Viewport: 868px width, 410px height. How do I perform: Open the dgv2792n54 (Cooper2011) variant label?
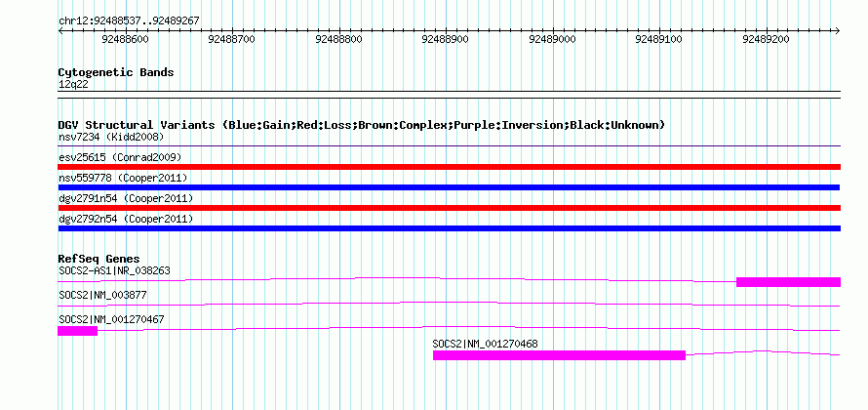(126, 219)
